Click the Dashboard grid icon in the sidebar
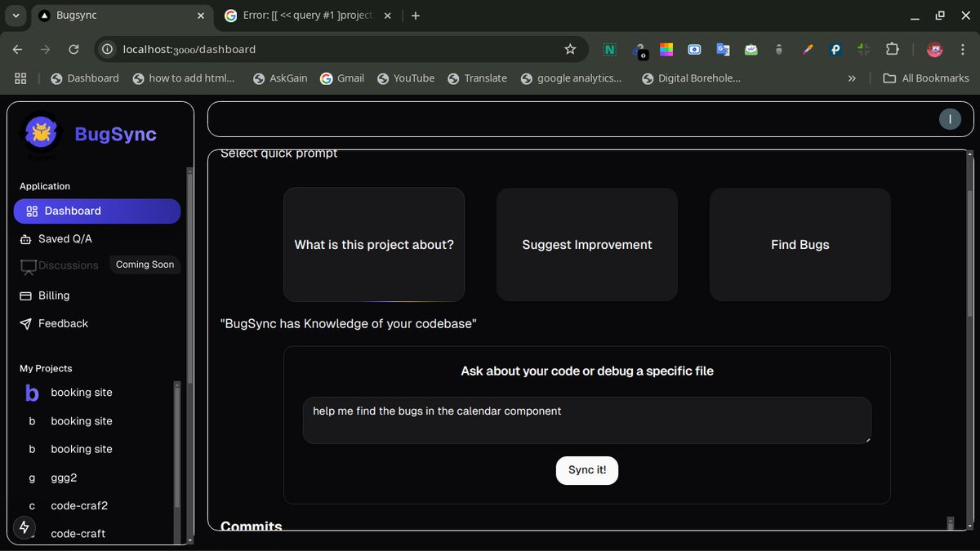Image resolution: width=980 pixels, height=551 pixels. (x=32, y=211)
